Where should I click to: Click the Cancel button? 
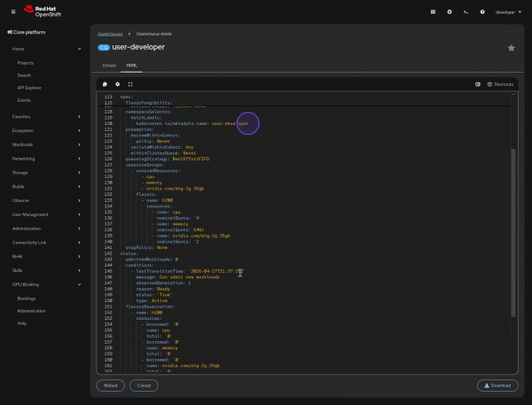[x=144, y=386]
